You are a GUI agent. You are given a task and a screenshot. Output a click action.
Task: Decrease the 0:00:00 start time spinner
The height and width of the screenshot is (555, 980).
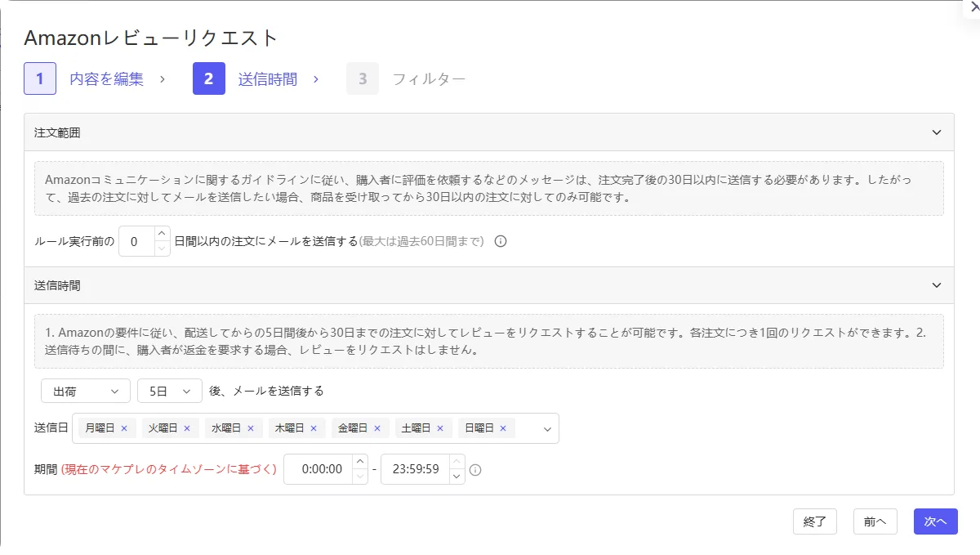(359, 477)
